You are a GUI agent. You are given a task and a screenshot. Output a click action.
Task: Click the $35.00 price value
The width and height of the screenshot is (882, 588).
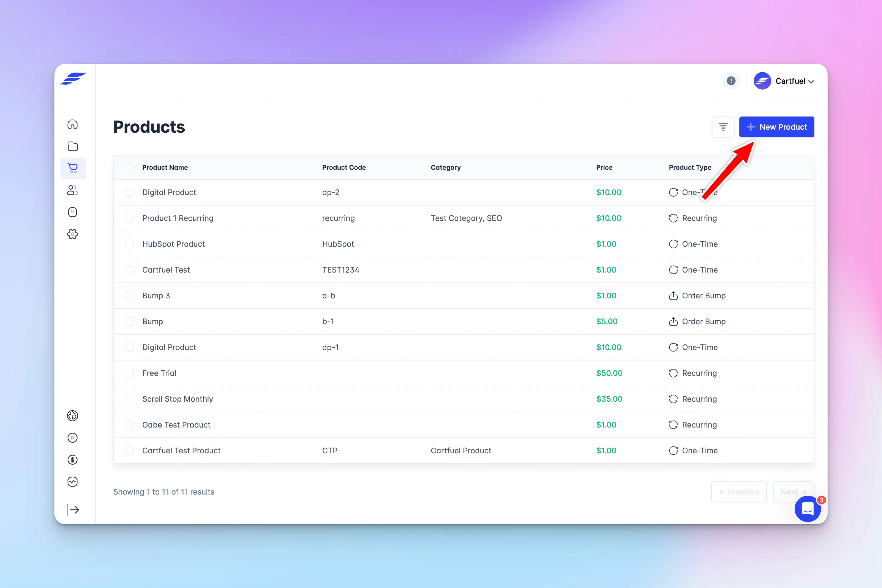[x=609, y=399]
